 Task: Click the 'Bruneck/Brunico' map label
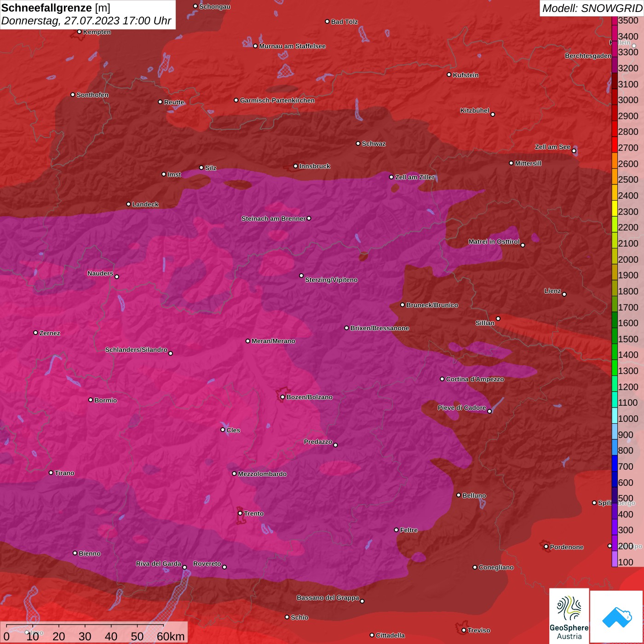point(432,305)
